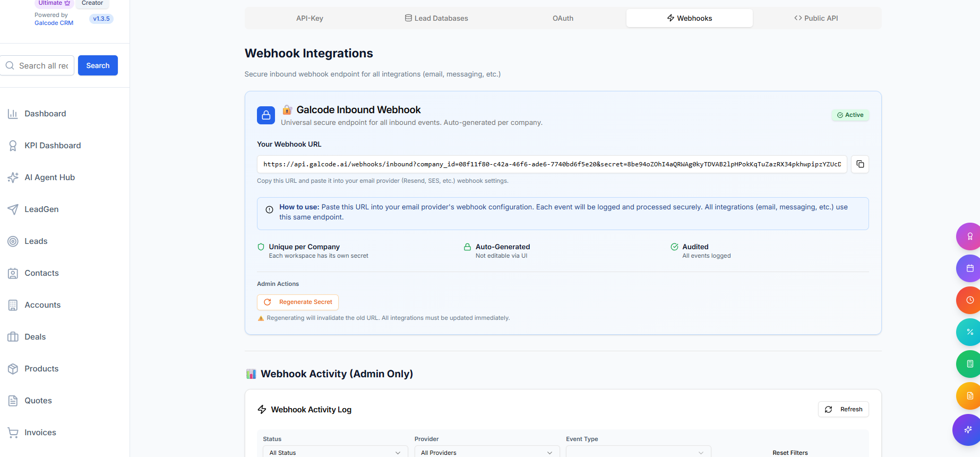Click the info icon in How to use box
This screenshot has height=457, width=980.
pos(269,210)
